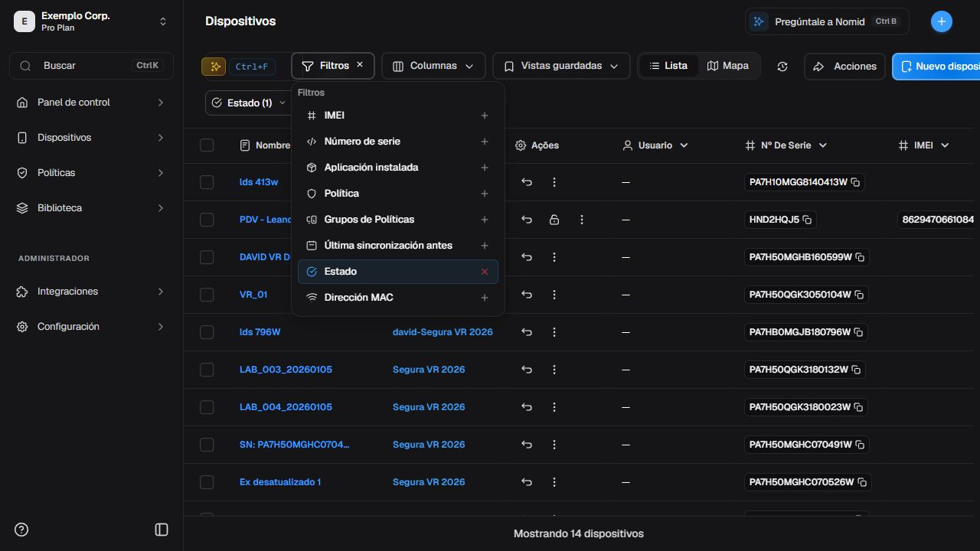Add Política filter with plus icon
Image resolution: width=980 pixels, height=551 pixels.
[x=485, y=194]
